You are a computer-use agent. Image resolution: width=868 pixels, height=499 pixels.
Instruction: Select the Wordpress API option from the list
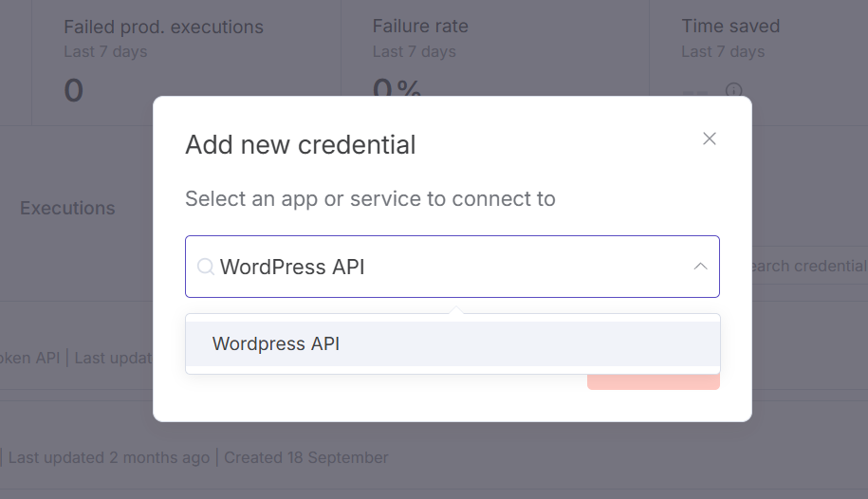click(276, 343)
